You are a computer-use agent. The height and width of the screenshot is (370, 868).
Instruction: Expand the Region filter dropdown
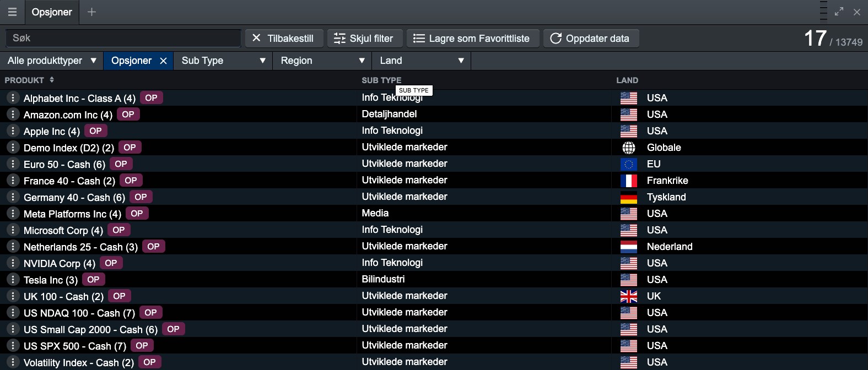(322, 61)
